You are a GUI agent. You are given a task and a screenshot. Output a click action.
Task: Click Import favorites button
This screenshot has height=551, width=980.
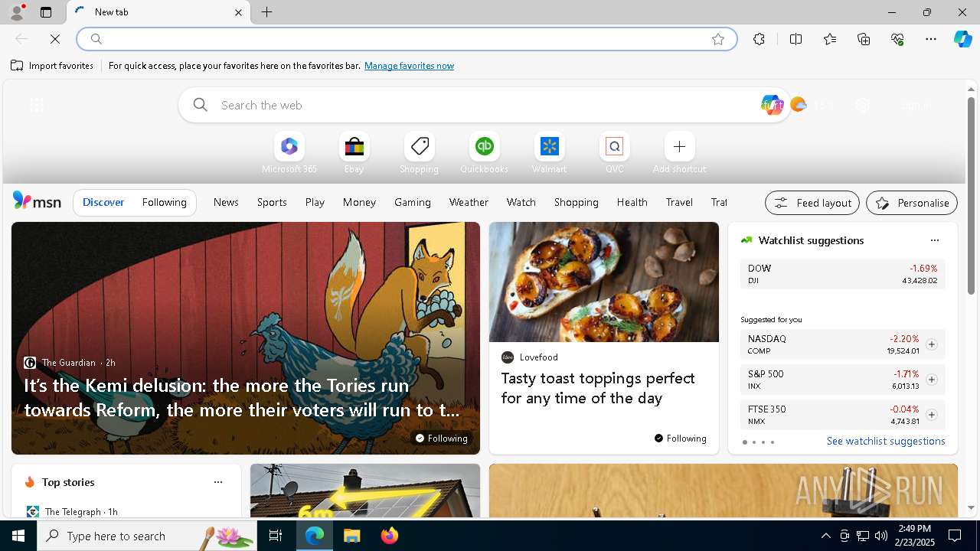click(x=52, y=66)
